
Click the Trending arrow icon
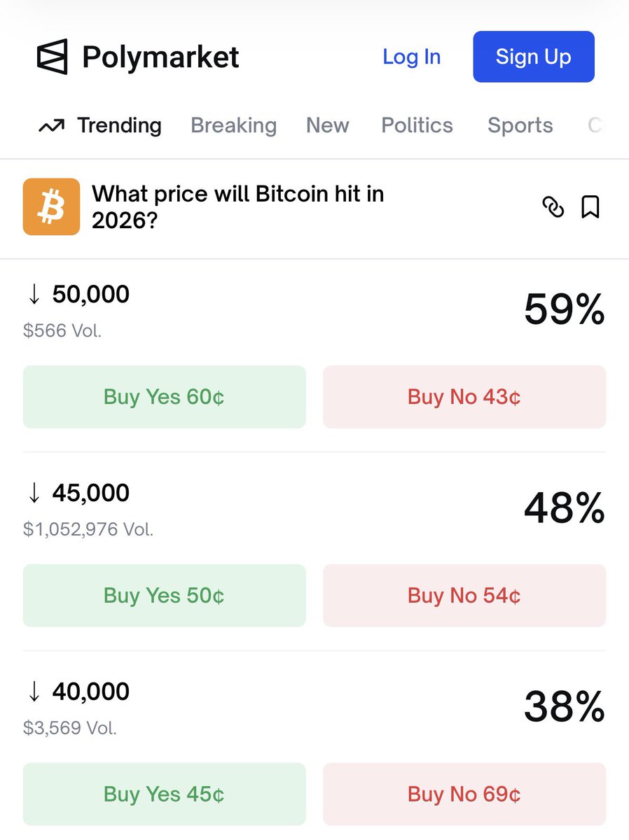tap(51, 126)
